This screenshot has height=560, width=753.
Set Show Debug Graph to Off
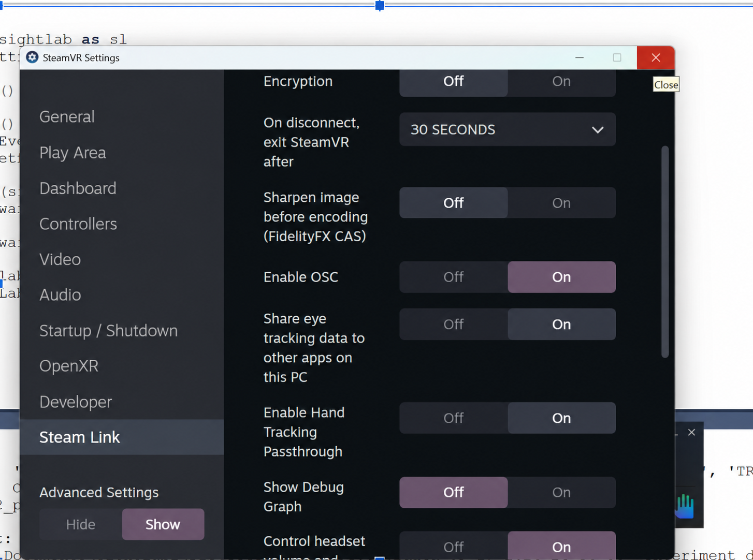point(454,492)
